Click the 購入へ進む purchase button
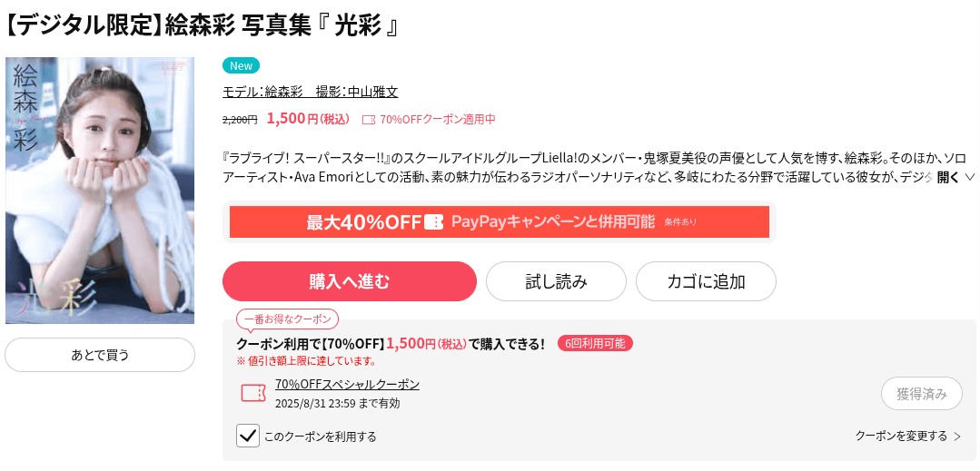This screenshot has width=980, height=471. coord(350,281)
